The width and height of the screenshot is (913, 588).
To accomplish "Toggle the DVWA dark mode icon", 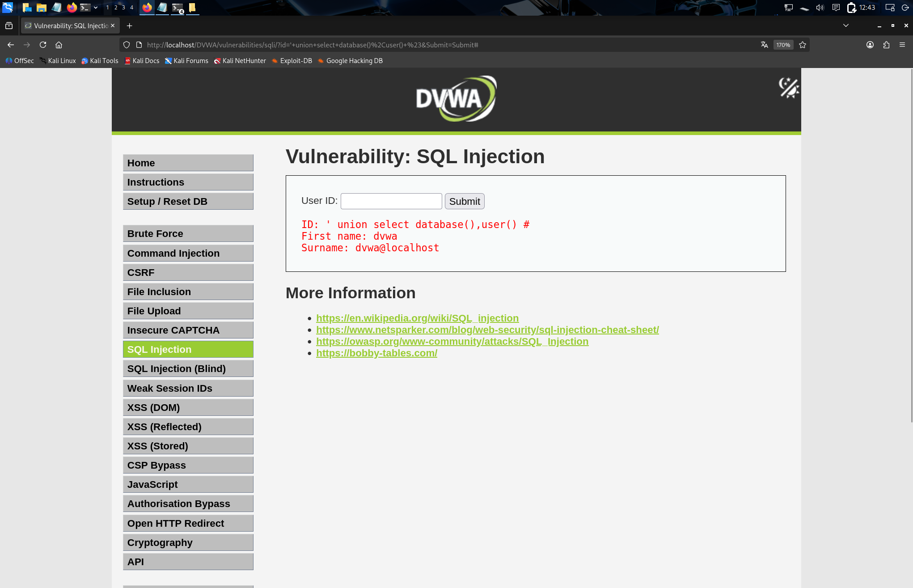I will coord(789,88).
